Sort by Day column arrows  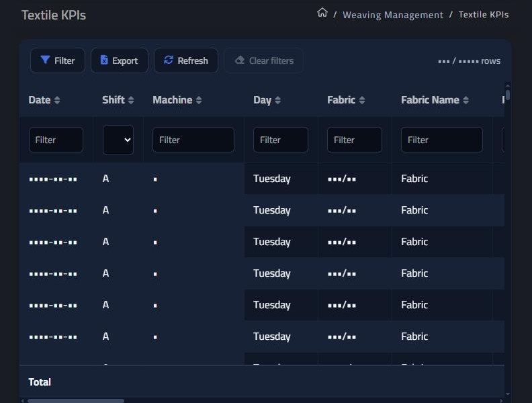point(278,100)
